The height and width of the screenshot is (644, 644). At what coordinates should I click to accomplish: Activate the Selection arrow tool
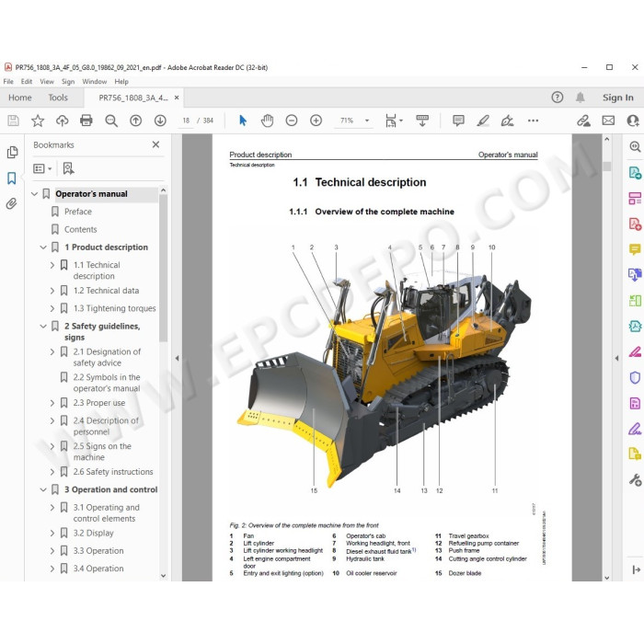click(243, 121)
